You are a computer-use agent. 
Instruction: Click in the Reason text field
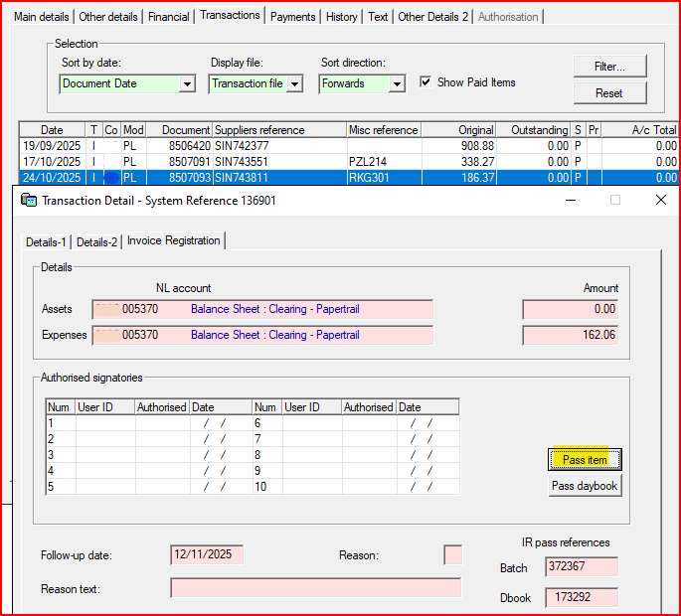point(315,588)
